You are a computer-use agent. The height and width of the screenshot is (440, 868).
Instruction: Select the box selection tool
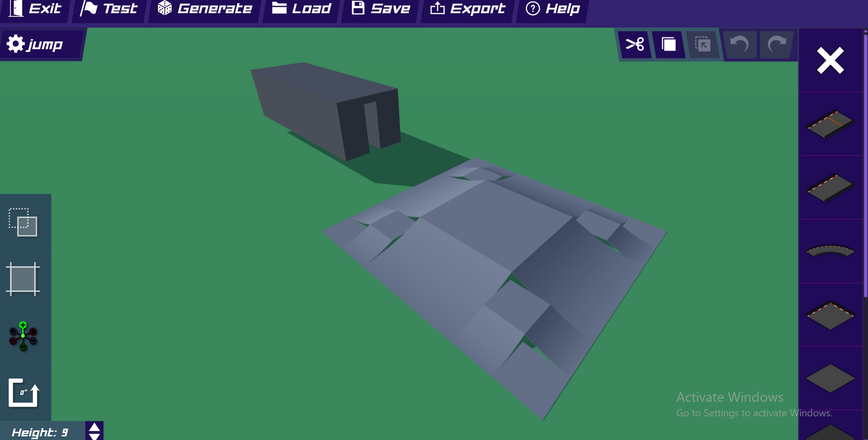[x=23, y=222]
